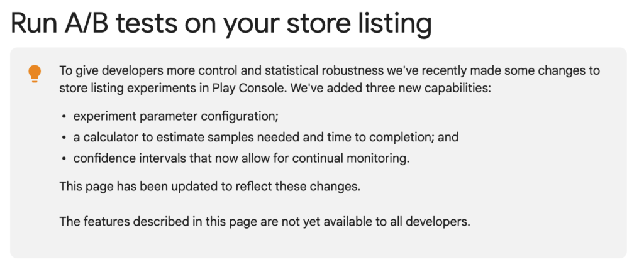Click the orange lightbulb tip icon
This screenshot has width=644, height=267.
coord(35,74)
